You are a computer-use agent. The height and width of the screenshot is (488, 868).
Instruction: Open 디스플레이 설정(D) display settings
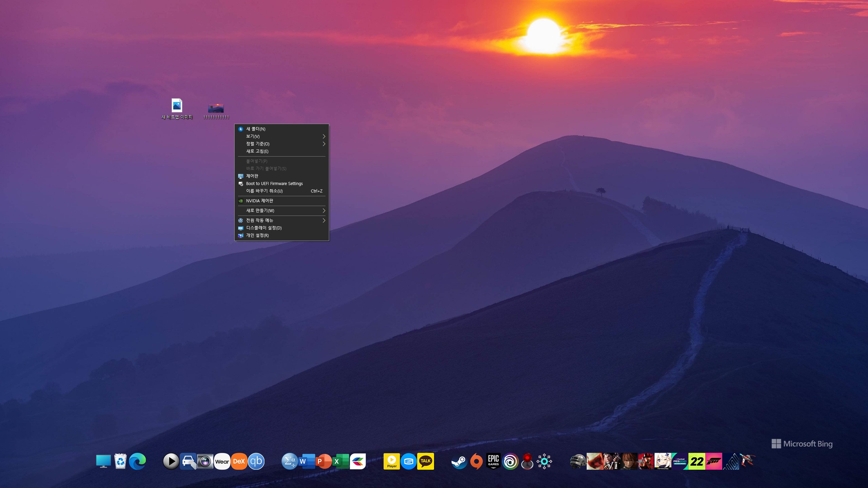282,228
